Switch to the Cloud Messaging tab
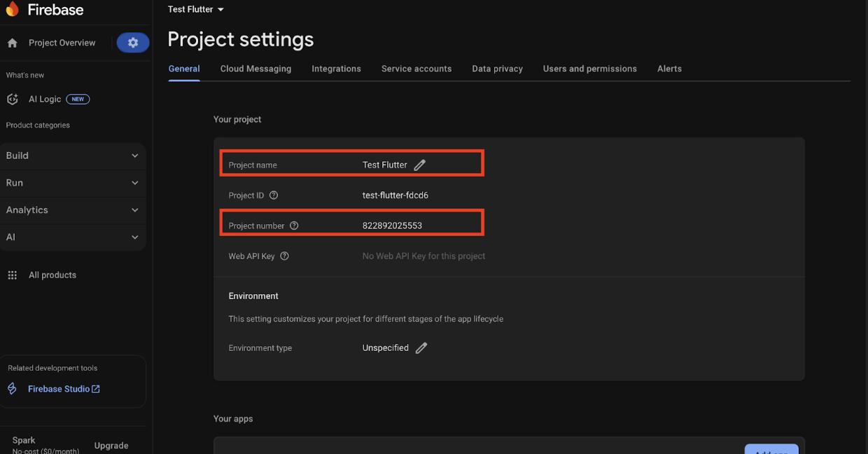868x454 pixels. pos(255,69)
